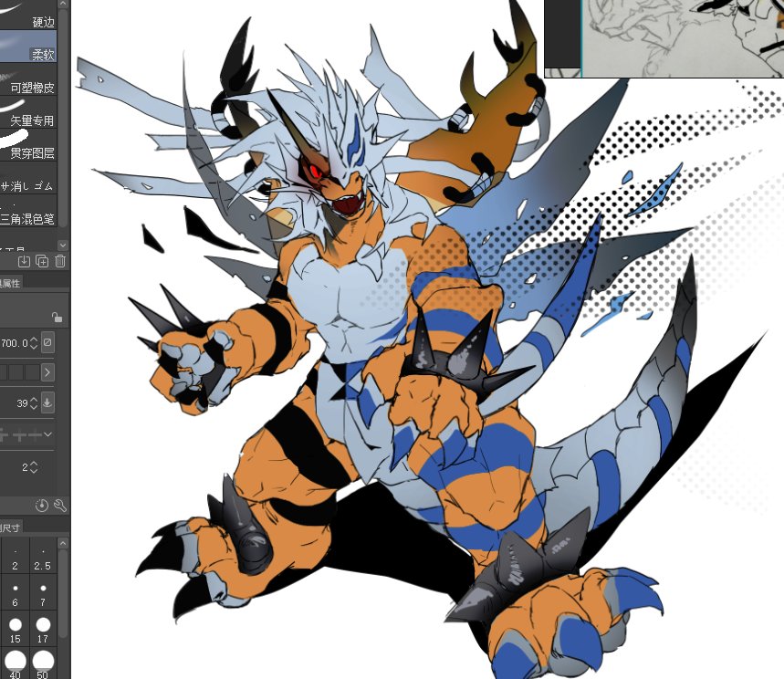
Task: Select the 三角混色笔 blending brush sub tool
Action: point(28,211)
